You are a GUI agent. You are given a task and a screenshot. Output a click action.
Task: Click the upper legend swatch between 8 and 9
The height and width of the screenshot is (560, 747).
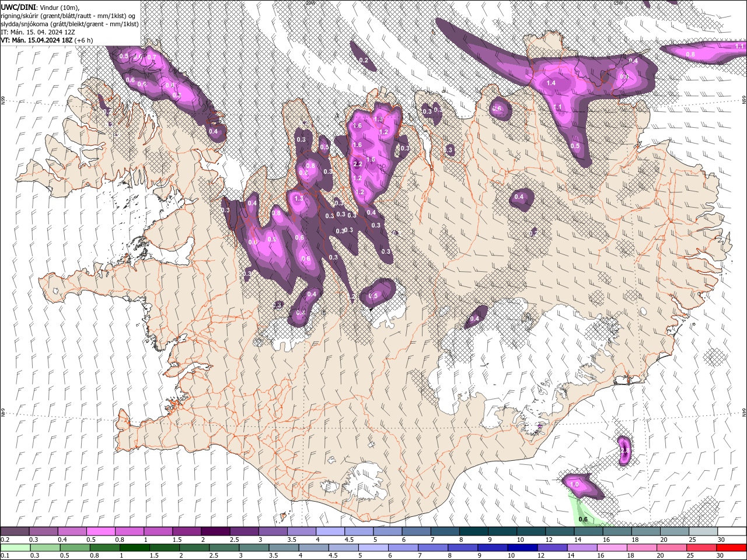coord(474,531)
